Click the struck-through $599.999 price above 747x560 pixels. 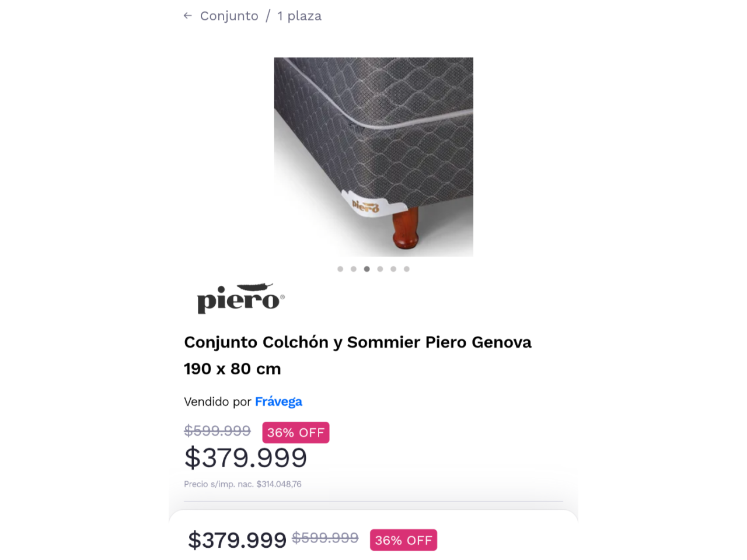217,430
